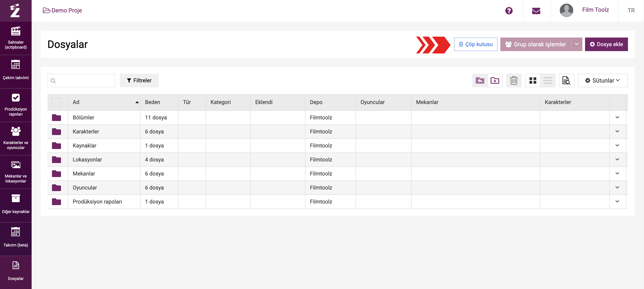Expand the Karakterler row actions chevron

617,131
